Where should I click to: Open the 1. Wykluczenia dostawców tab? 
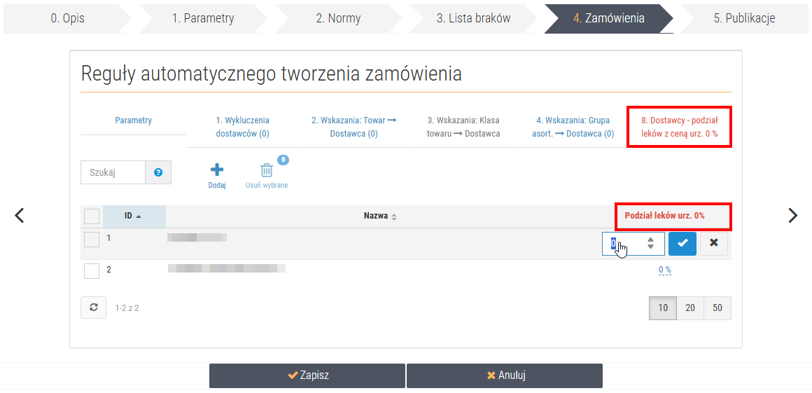(x=243, y=127)
